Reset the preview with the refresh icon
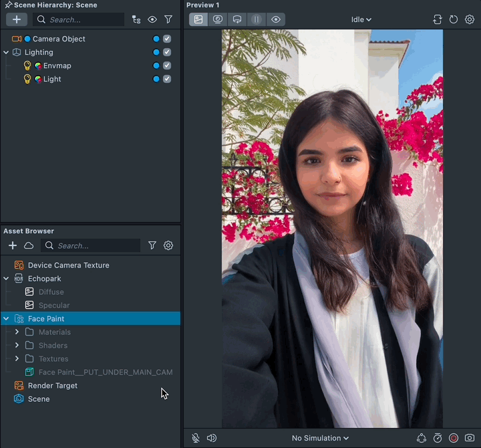Screen dimensions: 481x448 pos(454,19)
